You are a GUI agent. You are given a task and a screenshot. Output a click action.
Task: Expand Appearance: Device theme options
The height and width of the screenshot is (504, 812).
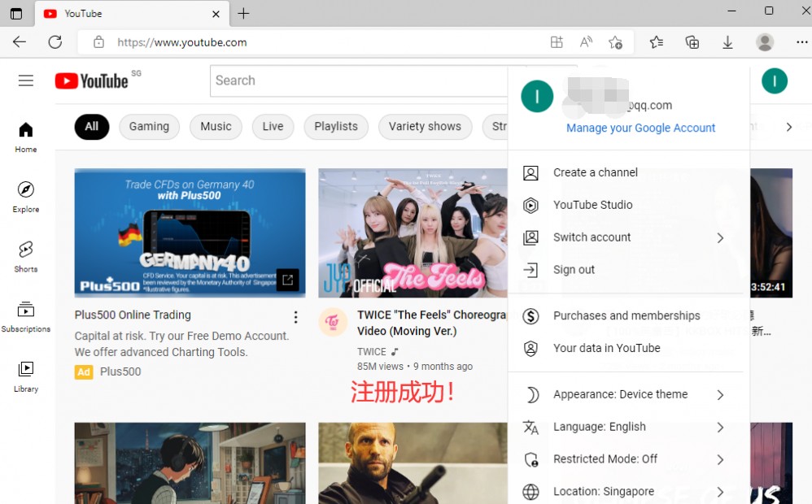click(626, 395)
